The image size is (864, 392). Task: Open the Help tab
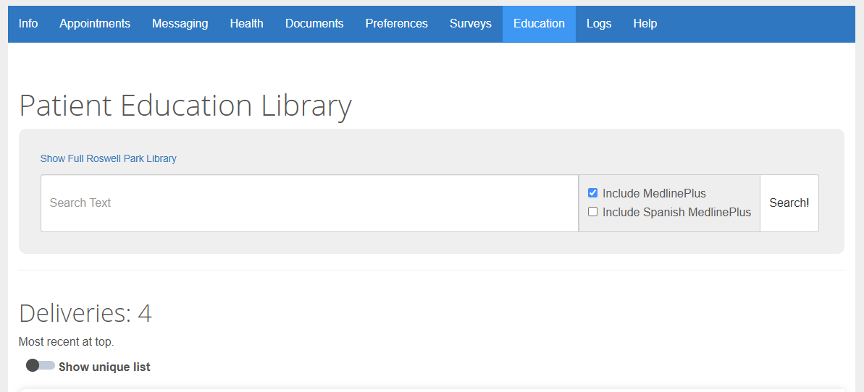click(x=645, y=24)
